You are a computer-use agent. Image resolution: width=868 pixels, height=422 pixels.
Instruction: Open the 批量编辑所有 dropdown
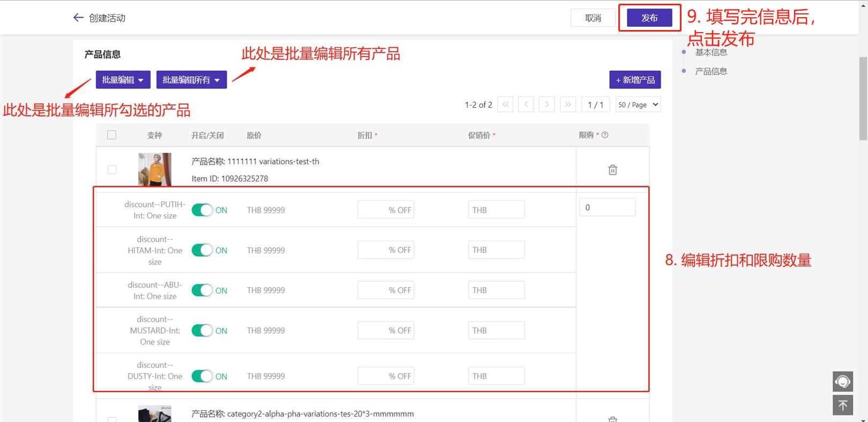point(191,80)
